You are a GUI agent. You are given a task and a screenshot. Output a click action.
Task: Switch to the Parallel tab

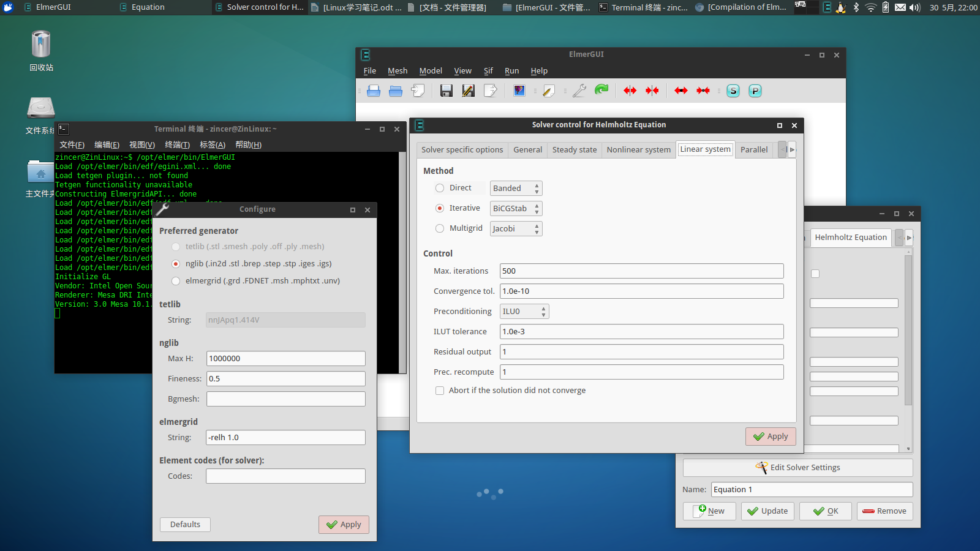tap(754, 150)
